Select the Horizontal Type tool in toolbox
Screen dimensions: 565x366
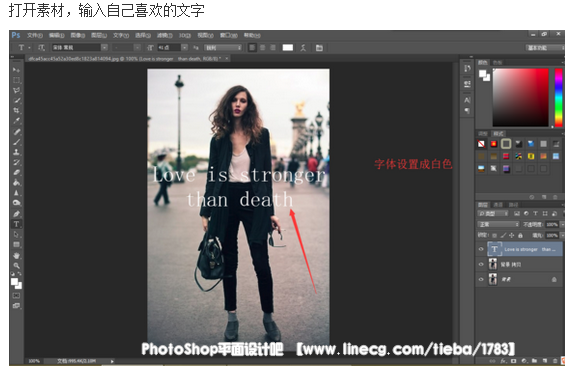(x=16, y=224)
